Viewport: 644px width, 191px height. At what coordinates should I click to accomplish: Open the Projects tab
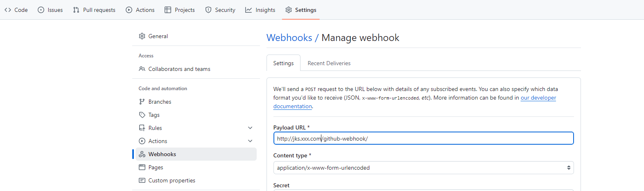tap(179, 10)
